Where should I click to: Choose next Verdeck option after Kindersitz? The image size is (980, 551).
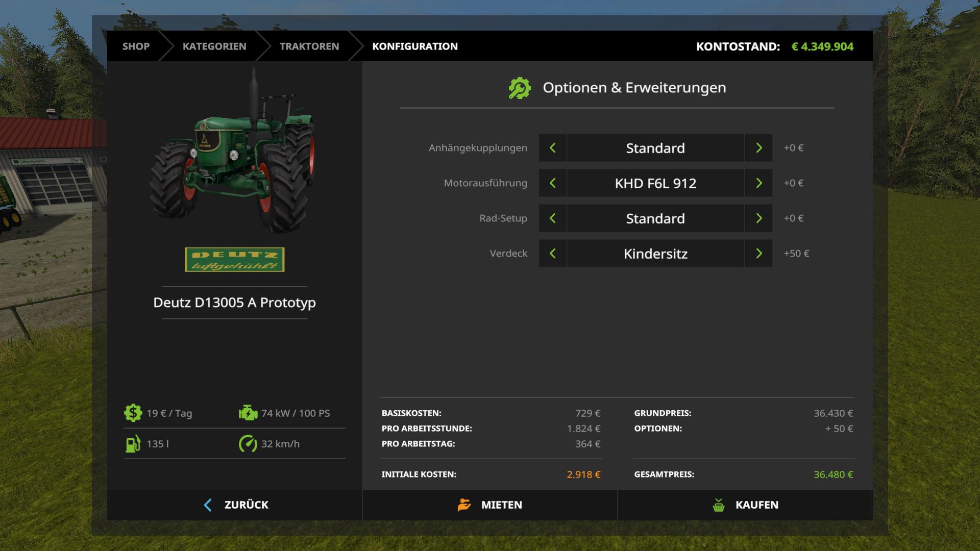[x=758, y=254]
